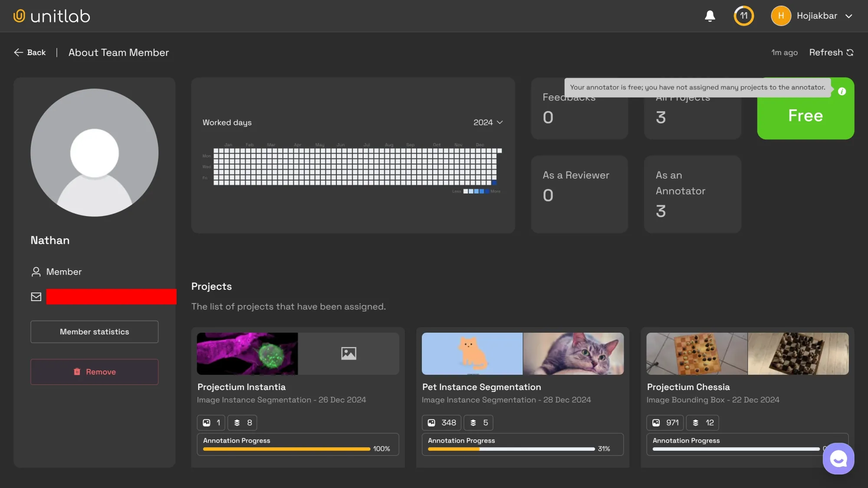Click the info icon near the Free badge

[842, 92]
